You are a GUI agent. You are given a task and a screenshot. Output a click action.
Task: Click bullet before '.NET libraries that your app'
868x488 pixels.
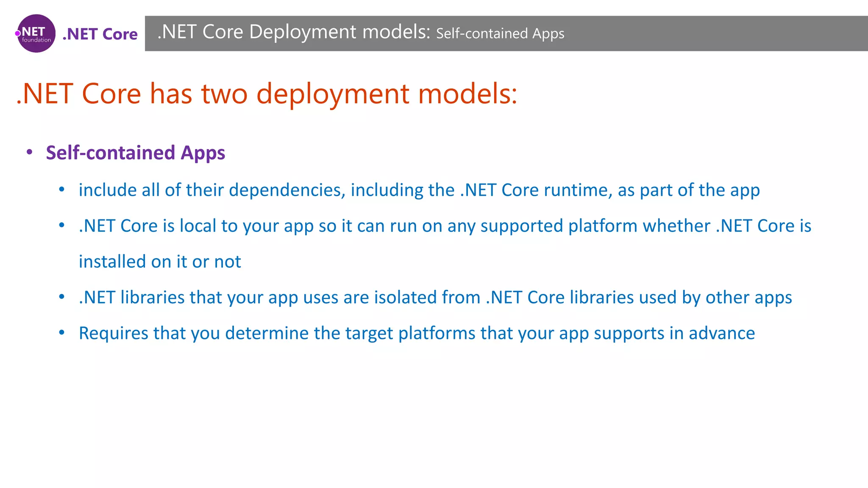tap(62, 297)
